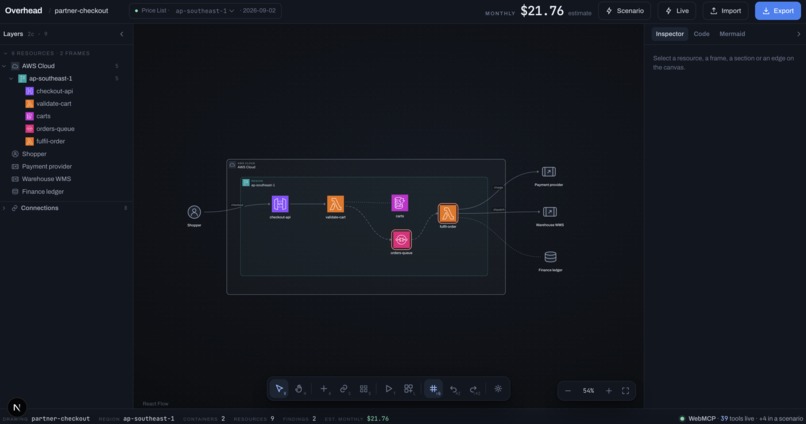
Task: Click the ap-southeast-1 region frame label on canvas
Action: (x=263, y=185)
